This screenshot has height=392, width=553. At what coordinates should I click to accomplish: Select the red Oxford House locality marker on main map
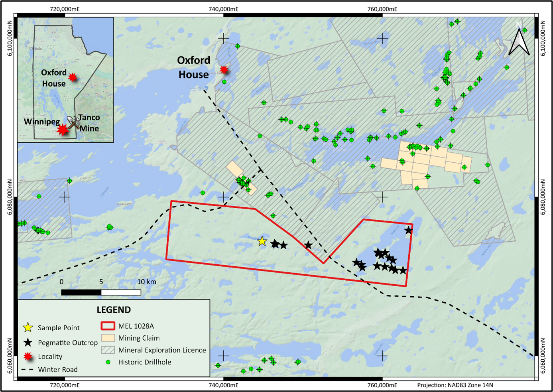[224, 70]
